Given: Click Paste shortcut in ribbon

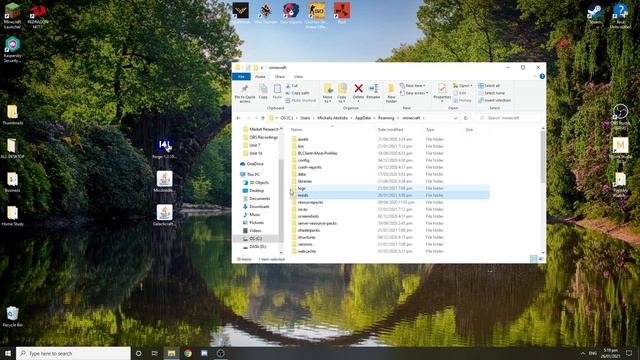Looking at the screenshot, I should coord(301,100).
